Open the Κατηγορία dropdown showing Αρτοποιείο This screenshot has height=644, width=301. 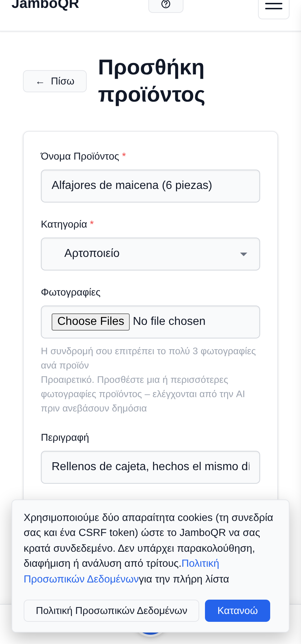click(x=150, y=254)
